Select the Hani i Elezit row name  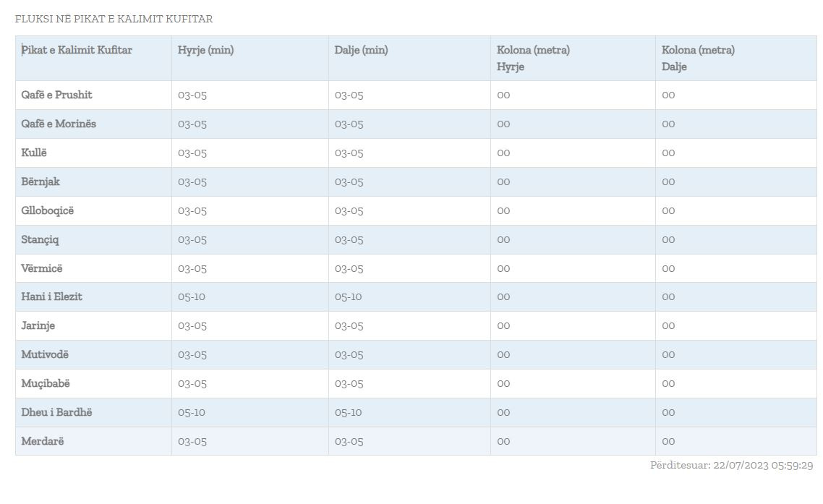coord(51,296)
